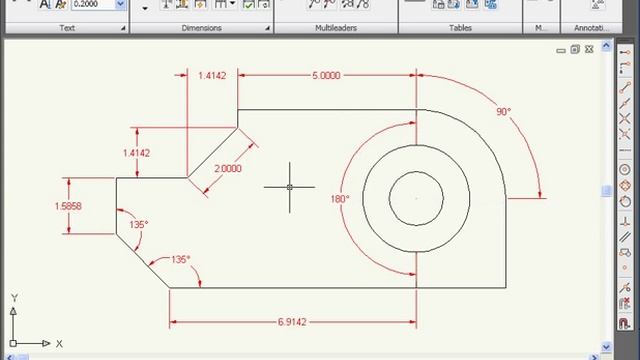Select the Node object snap
640x360 pixels.
click(x=625, y=268)
